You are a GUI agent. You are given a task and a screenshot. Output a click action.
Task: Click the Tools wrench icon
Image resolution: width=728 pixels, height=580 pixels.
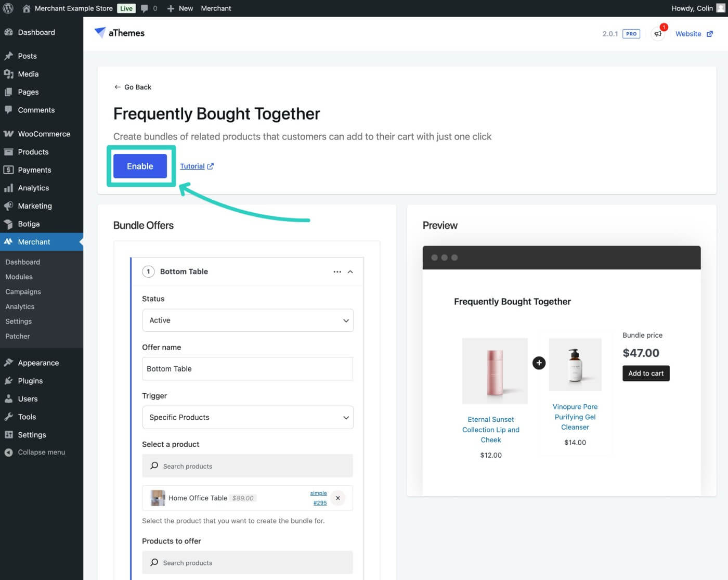(8, 417)
